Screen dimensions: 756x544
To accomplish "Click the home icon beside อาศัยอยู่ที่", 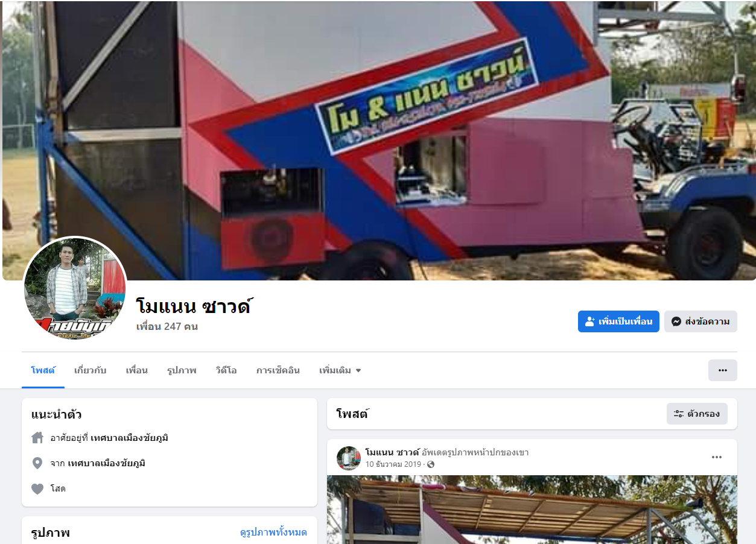I will click(x=37, y=438).
